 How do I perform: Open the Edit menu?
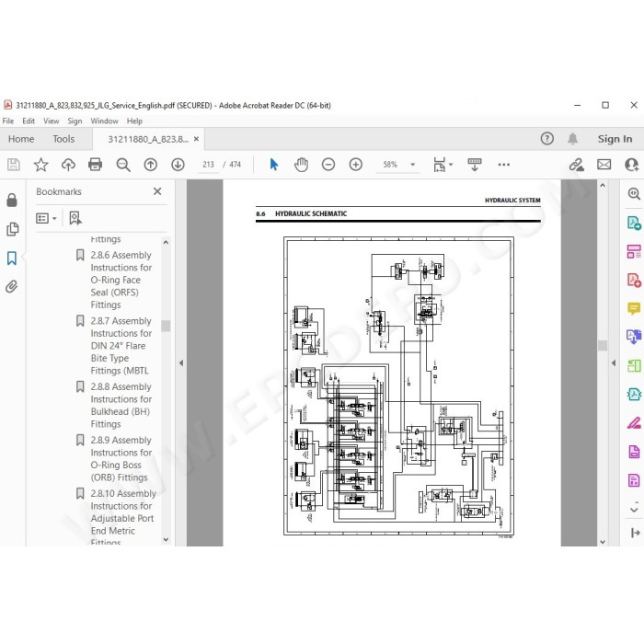[29, 121]
